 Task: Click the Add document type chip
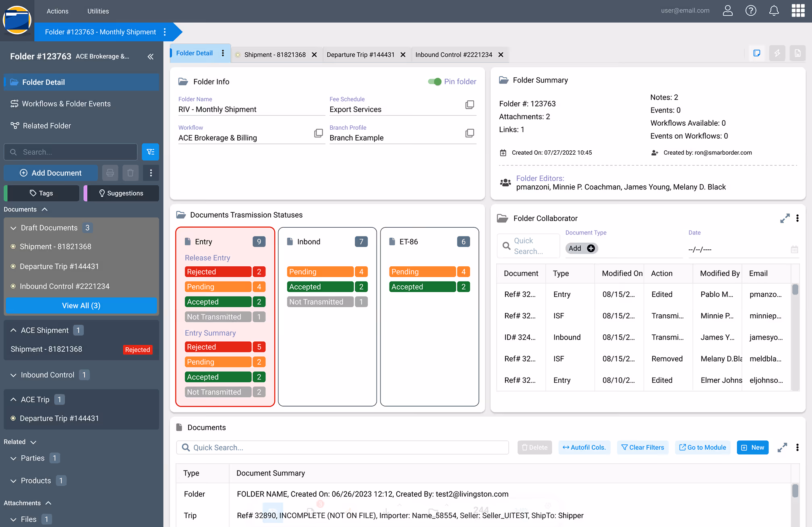pos(582,249)
